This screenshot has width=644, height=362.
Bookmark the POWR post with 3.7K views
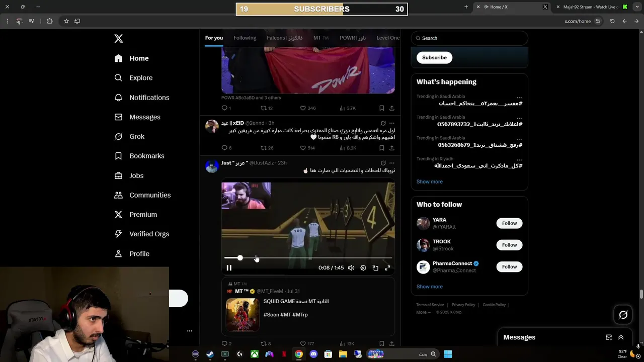pyautogui.click(x=382, y=108)
